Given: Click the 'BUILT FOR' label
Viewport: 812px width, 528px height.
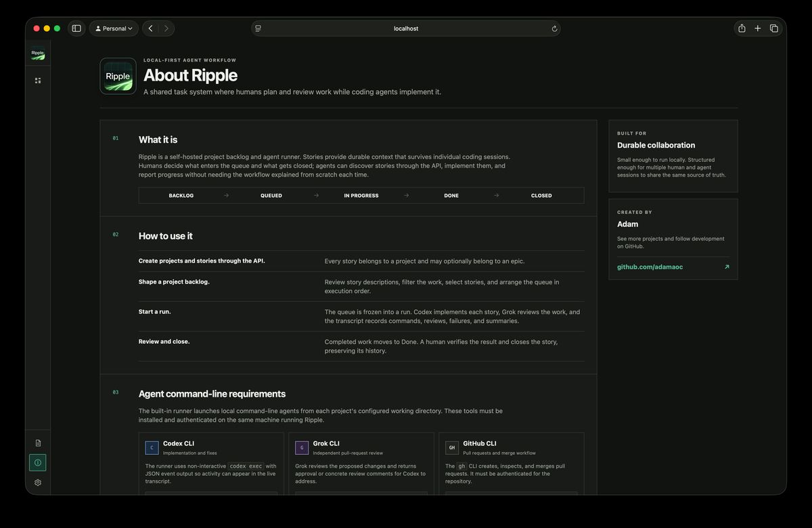Looking at the screenshot, I should 631,133.
